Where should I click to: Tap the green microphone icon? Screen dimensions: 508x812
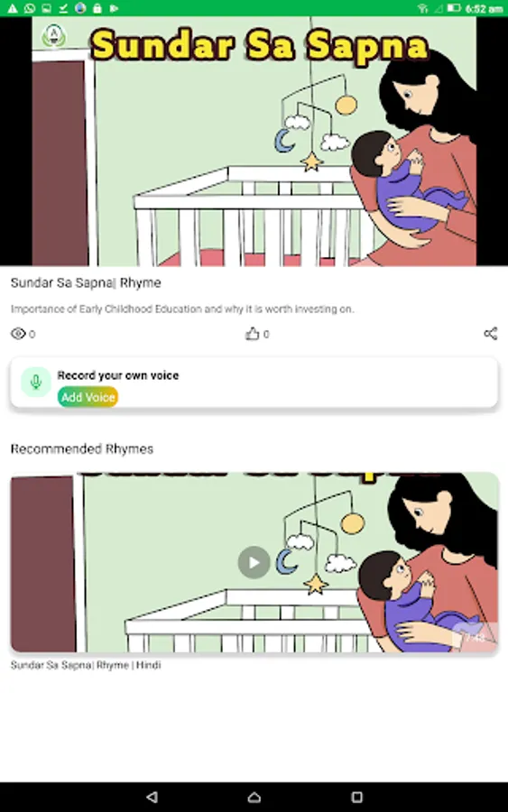pos(36,383)
